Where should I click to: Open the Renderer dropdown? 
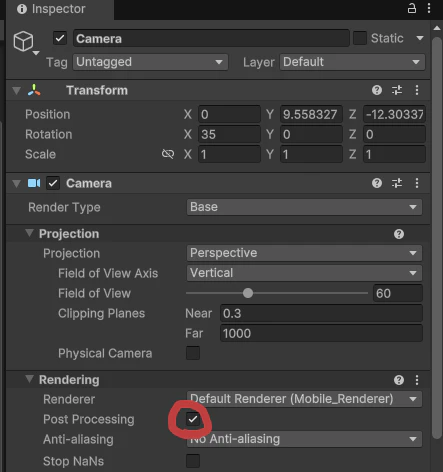(x=304, y=399)
